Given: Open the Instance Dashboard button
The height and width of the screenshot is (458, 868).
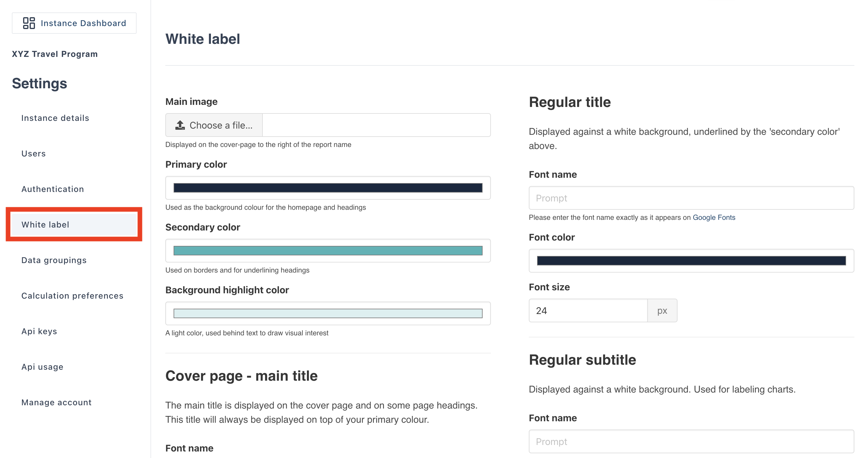Looking at the screenshot, I should click(x=74, y=23).
